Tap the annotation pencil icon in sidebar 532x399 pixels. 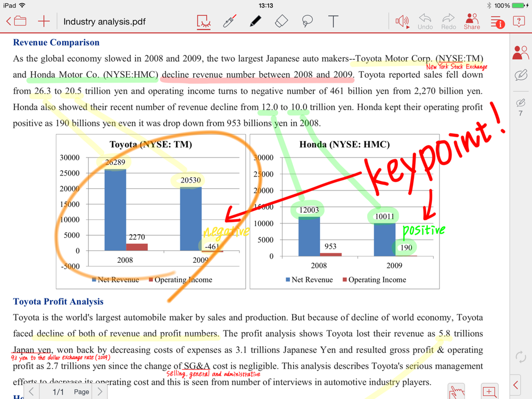[x=521, y=75]
